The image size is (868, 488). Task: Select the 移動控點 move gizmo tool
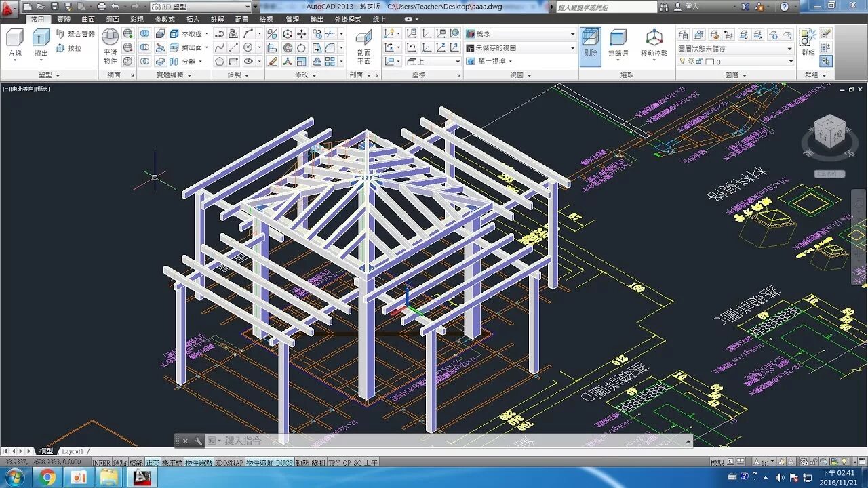(654, 45)
